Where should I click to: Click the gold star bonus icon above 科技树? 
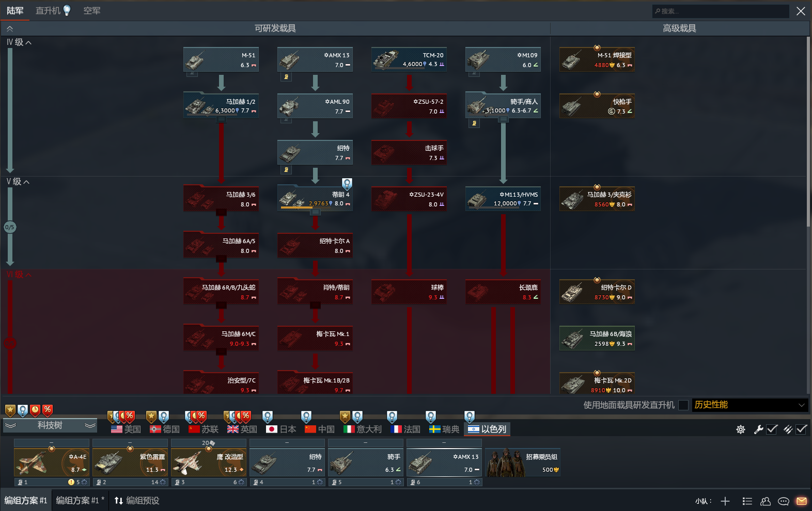(x=10, y=410)
